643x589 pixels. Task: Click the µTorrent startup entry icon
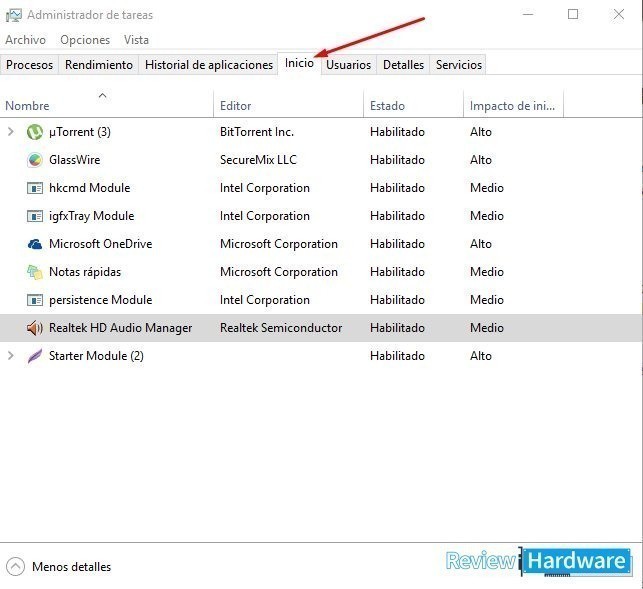point(35,132)
